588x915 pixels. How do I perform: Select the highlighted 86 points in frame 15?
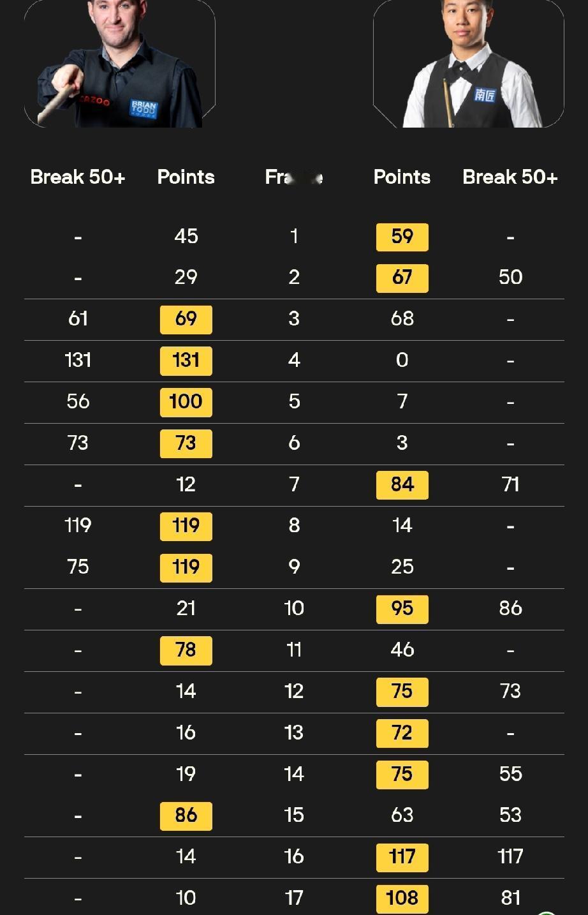[x=186, y=815]
